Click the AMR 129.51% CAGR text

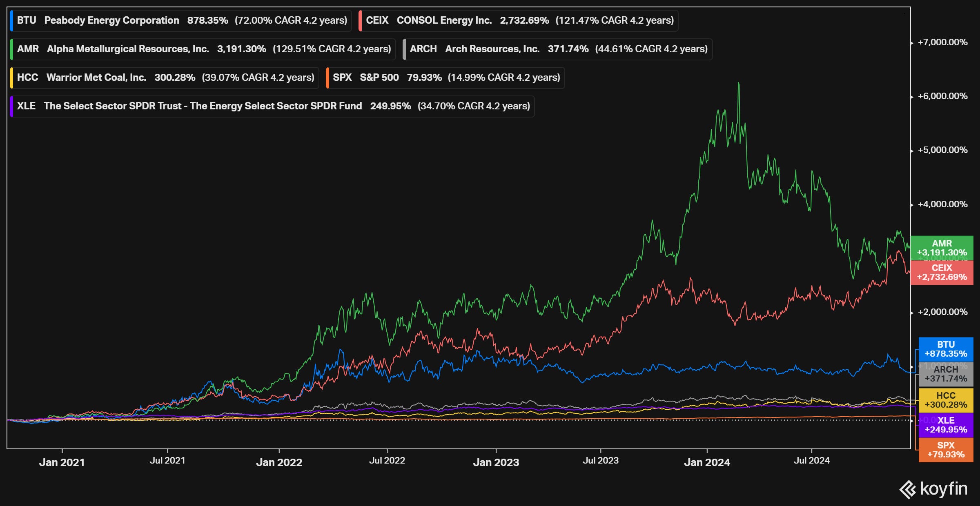(332, 49)
